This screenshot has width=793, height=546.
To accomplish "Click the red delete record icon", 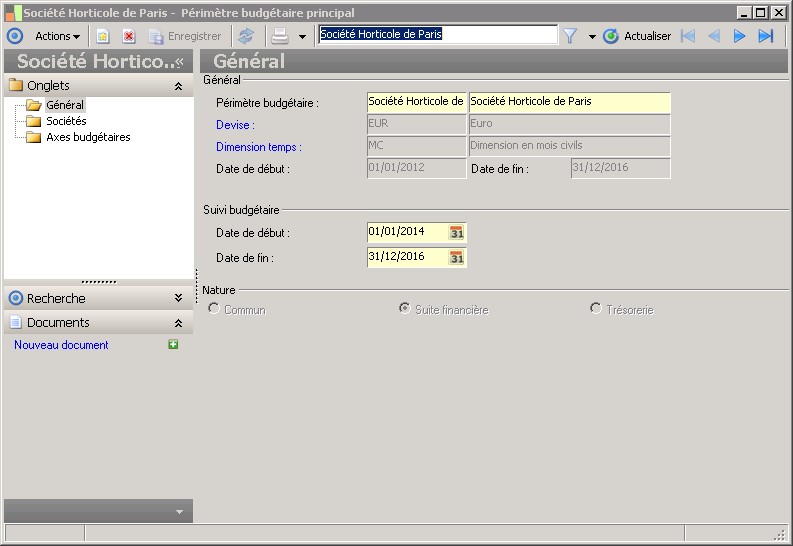I will (129, 36).
